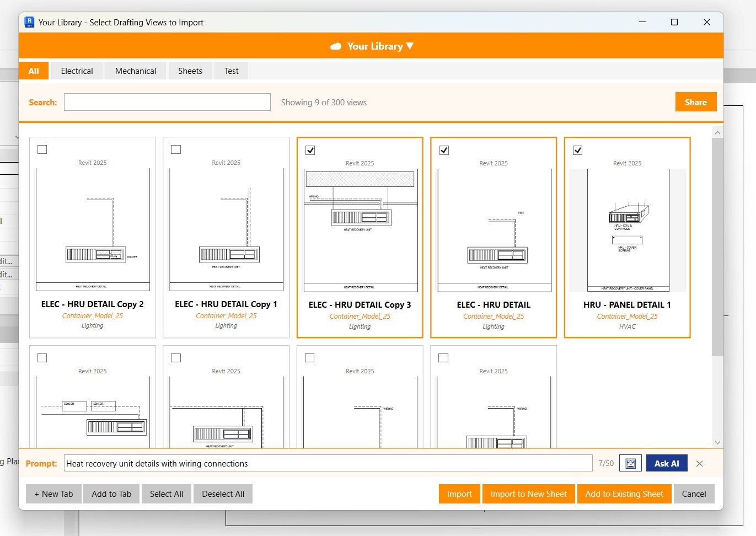Click the ELEC - HRU DETAIL Copy 3 thumbnail
The height and width of the screenshot is (536, 756).
click(x=360, y=230)
